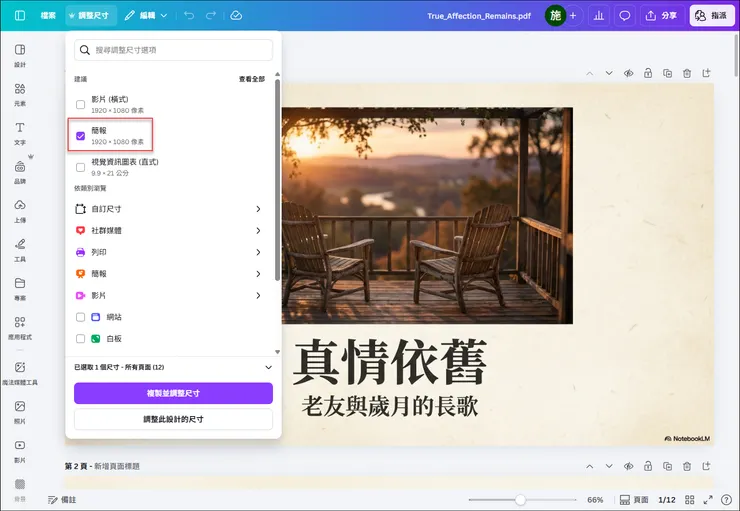
Task: Open the help question mark icon
Action: coord(727,500)
